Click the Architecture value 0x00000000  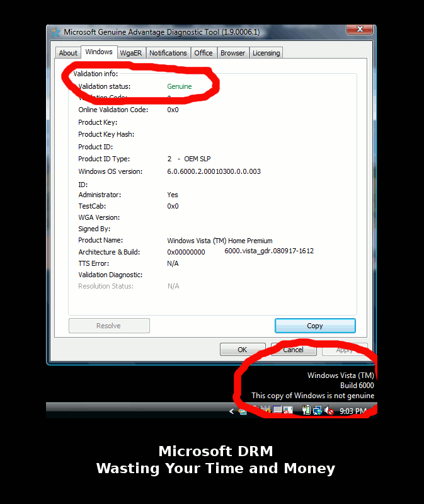[x=186, y=252]
